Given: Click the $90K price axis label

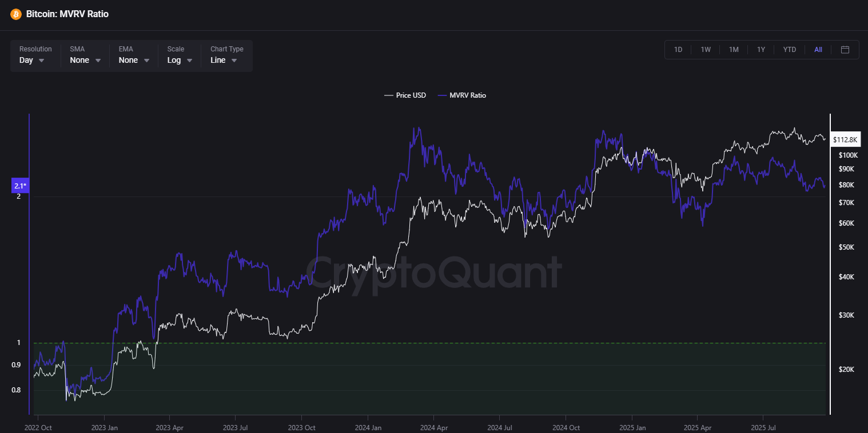Looking at the screenshot, I should tap(846, 169).
